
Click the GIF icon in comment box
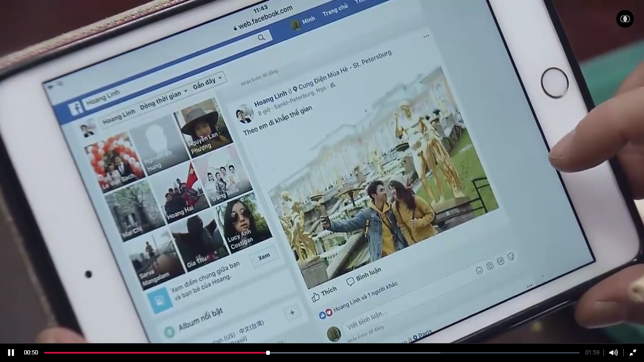tap(501, 261)
